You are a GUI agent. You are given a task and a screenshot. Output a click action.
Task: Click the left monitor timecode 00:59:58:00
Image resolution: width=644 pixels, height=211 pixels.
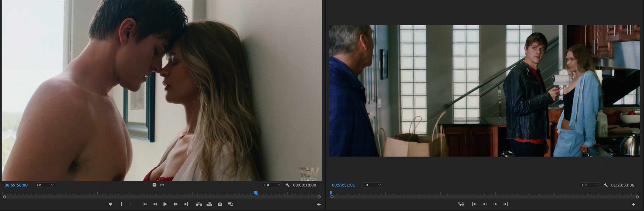tap(16, 185)
